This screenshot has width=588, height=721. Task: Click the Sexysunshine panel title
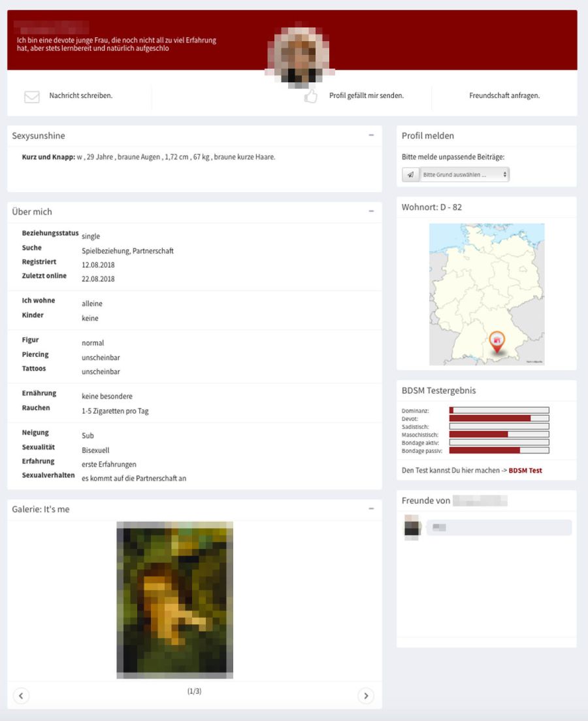[39, 136]
